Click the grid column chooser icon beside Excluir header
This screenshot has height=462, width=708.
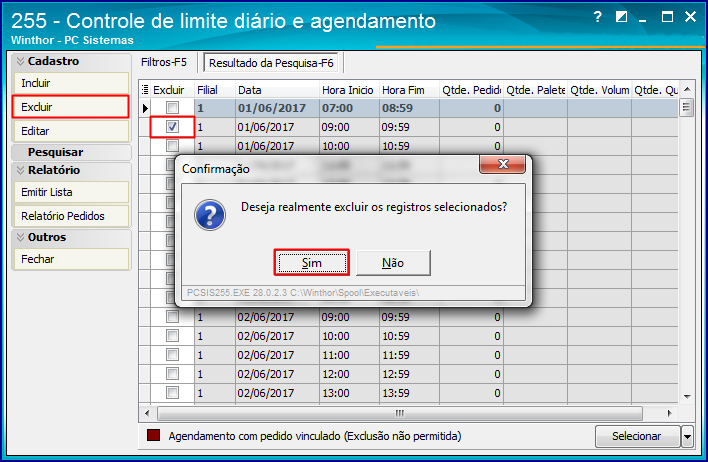tap(145, 89)
